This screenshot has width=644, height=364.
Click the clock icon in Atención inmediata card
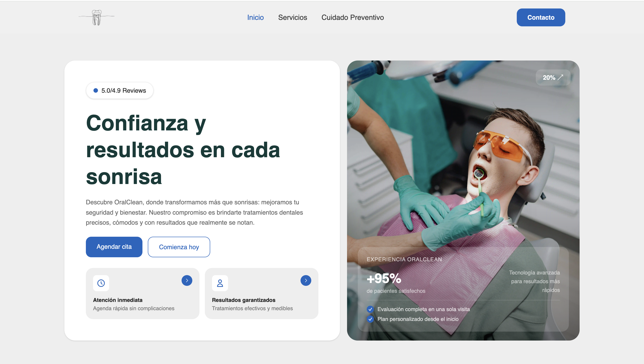(x=101, y=283)
